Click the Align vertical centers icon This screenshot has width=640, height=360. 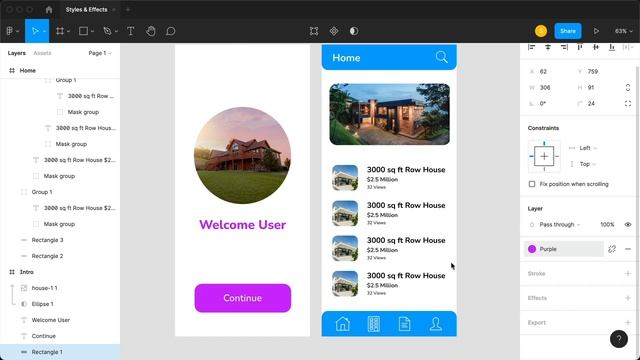(596, 47)
